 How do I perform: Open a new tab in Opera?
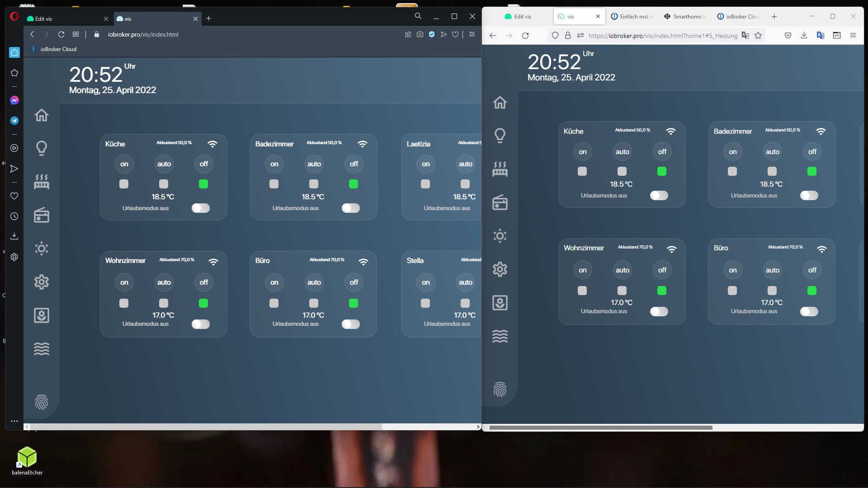tap(208, 19)
